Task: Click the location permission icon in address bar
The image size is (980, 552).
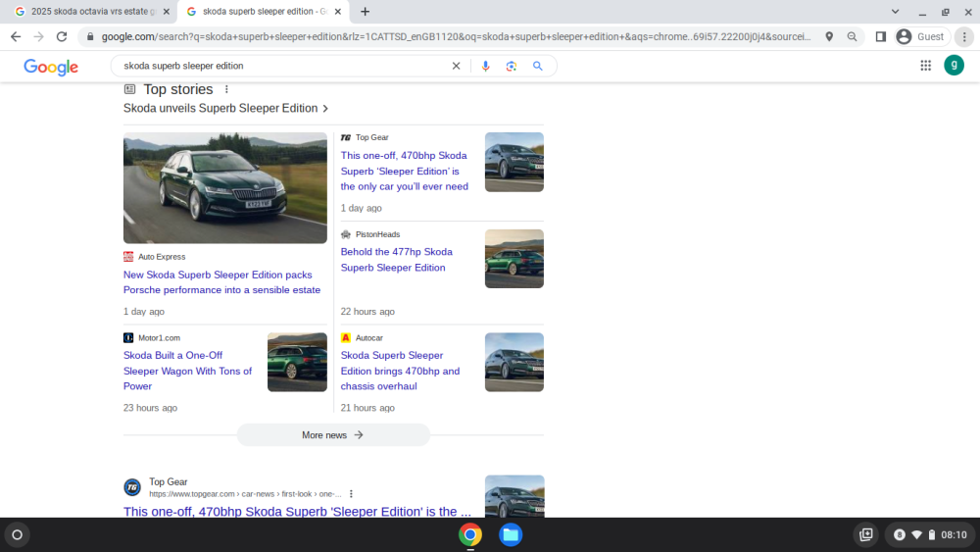Action: tap(829, 37)
